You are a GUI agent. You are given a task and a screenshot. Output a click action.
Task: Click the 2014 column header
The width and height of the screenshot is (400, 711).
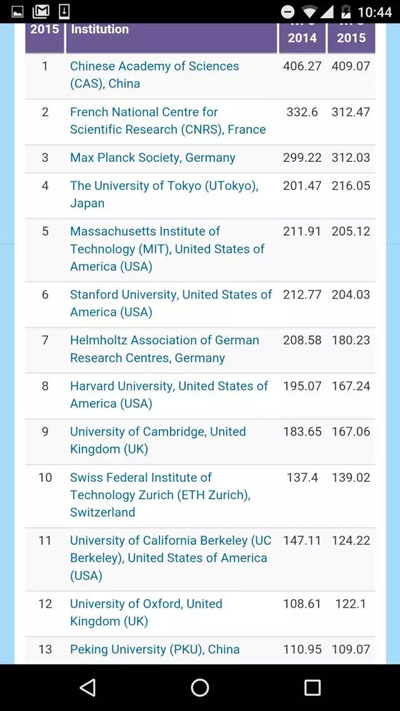tap(302, 38)
